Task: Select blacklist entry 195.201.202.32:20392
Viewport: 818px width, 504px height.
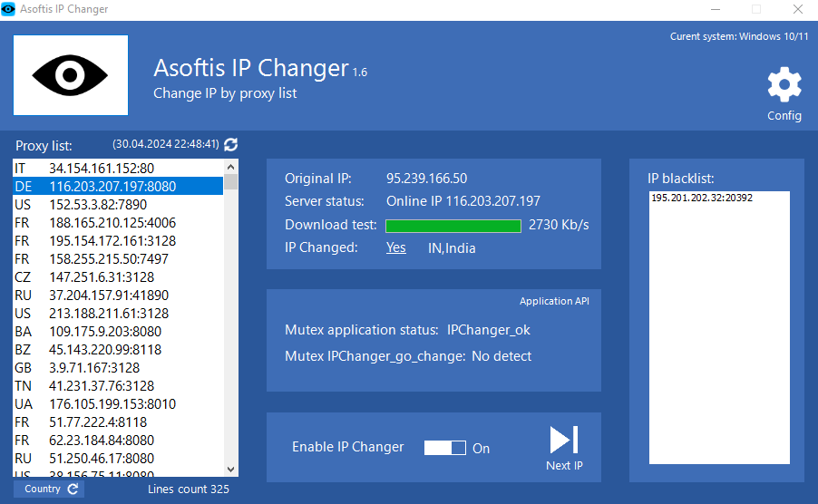Action: click(x=702, y=198)
